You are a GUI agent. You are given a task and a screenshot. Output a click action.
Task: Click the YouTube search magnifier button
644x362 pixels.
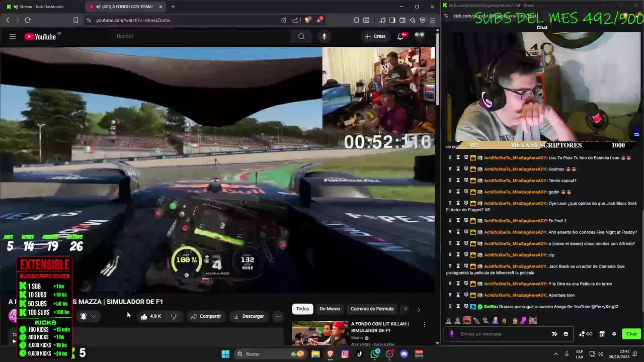[x=301, y=36]
